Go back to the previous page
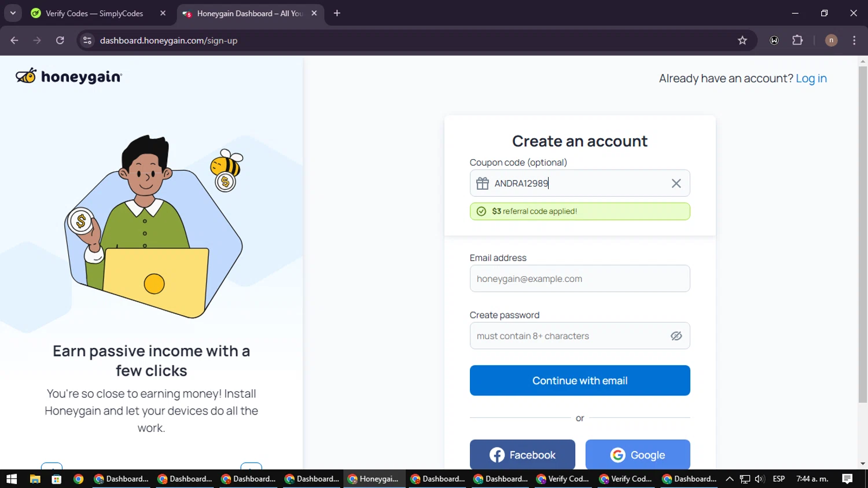Screen dimensions: 868x488 pyautogui.click(x=14, y=41)
